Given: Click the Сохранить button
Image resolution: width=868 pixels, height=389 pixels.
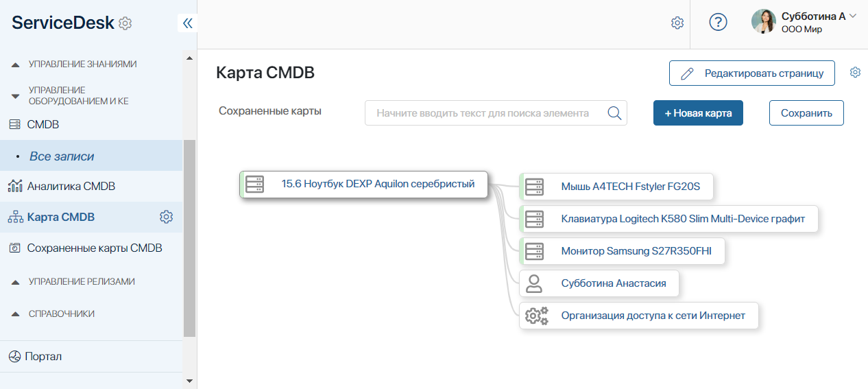Looking at the screenshot, I should 806,113.
